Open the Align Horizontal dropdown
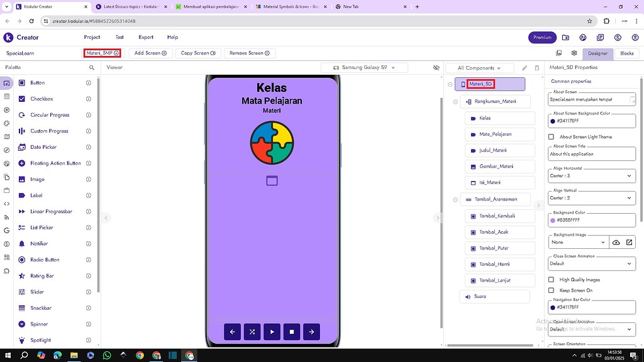The width and height of the screenshot is (644, 362). pos(591,175)
